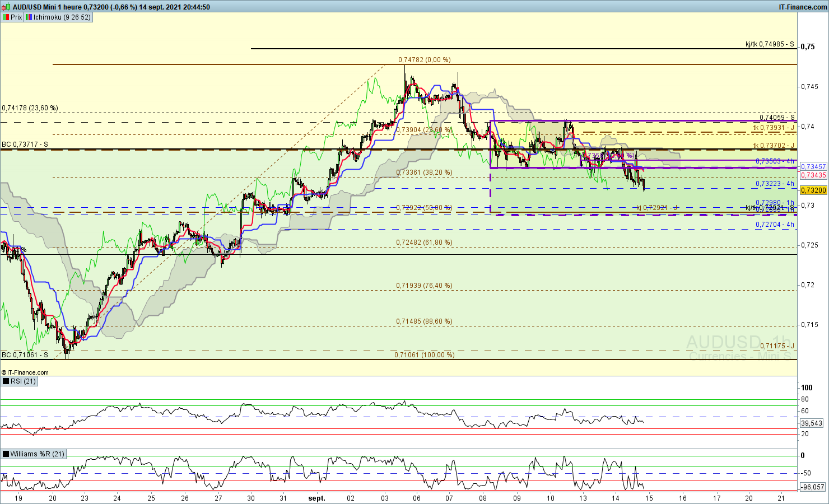Click the Fibonacci label 0,73904 (23,60 %)
Screen dimensions: 829x504
[x=424, y=130]
